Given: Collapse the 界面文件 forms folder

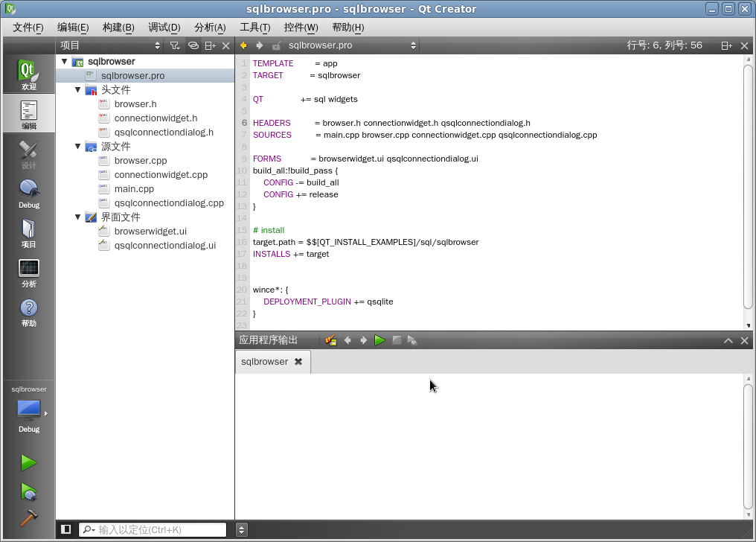Looking at the screenshot, I should coord(77,217).
